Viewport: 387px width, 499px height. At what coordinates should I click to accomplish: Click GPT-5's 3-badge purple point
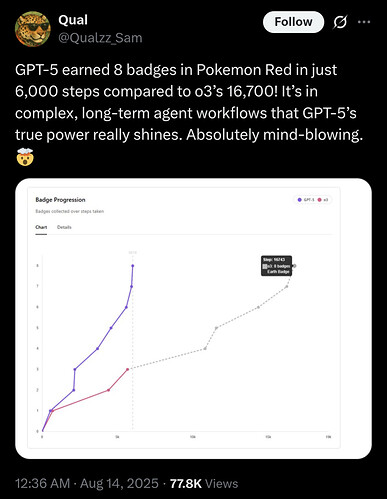tap(75, 369)
